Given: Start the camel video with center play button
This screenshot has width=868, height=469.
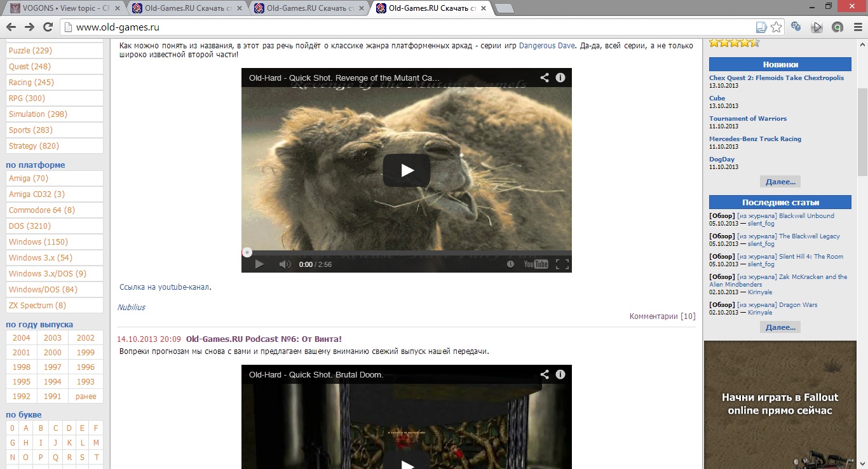Looking at the screenshot, I should (407, 170).
